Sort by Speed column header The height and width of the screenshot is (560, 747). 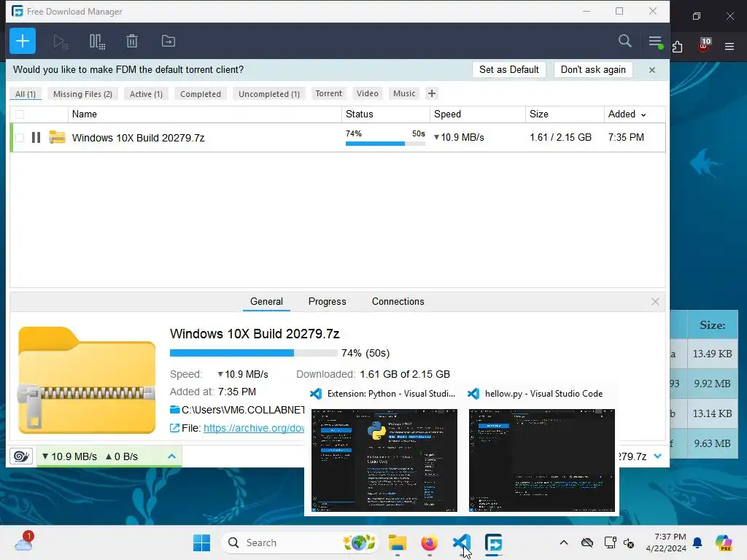[x=478, y=114]
